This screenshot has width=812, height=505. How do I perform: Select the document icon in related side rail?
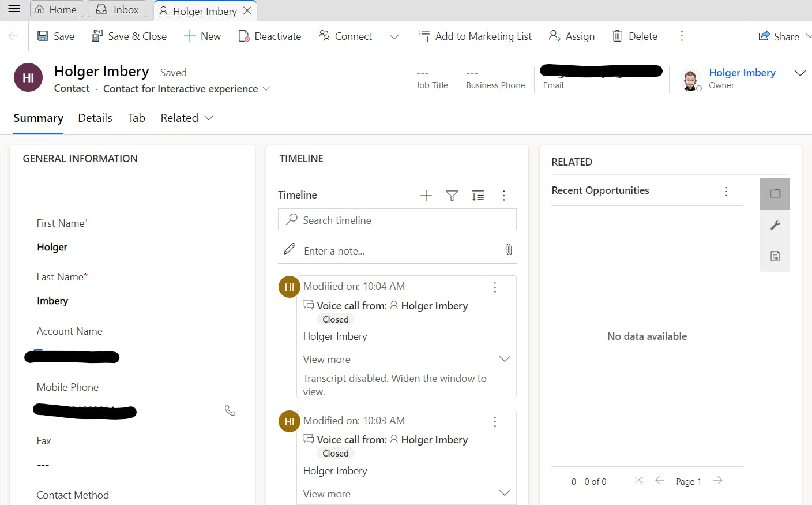(x=775, y=256)
